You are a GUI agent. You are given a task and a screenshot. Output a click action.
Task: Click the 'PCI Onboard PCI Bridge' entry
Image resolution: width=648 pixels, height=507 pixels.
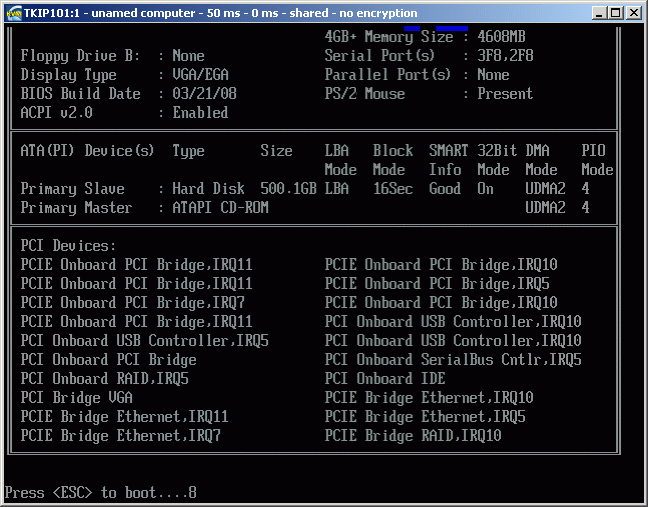pyautogui.click(x=108, y=360)
